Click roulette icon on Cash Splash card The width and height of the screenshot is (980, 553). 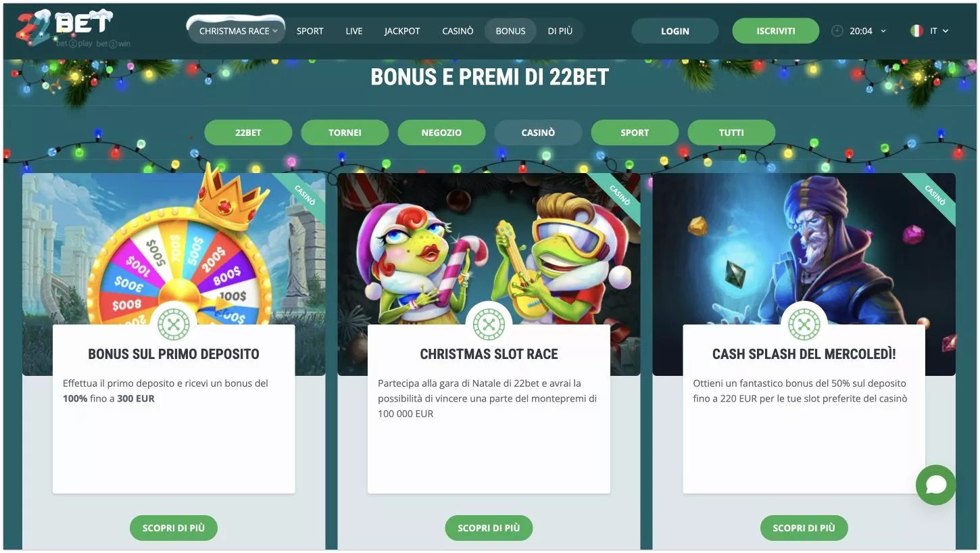coord(804,324)
